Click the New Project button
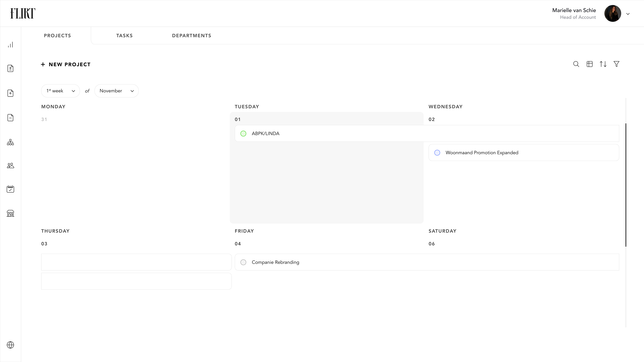Image resolution: width=644 pixels, height=362 pixels. pyautogui.click(x=66, y=65)
